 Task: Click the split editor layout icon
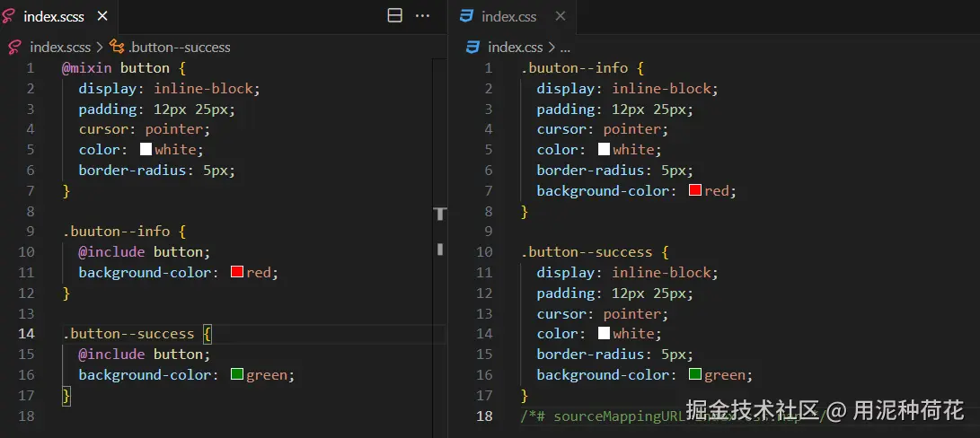click(395, 15)
